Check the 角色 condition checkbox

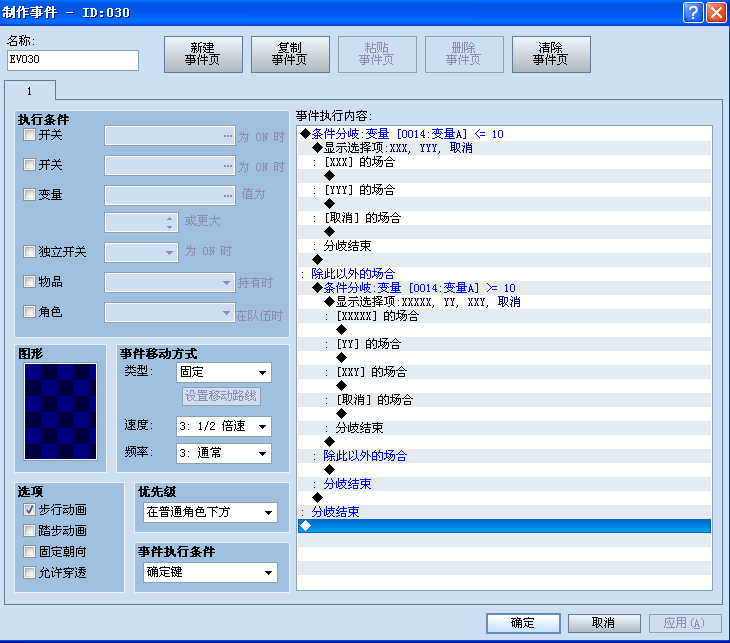29,311
